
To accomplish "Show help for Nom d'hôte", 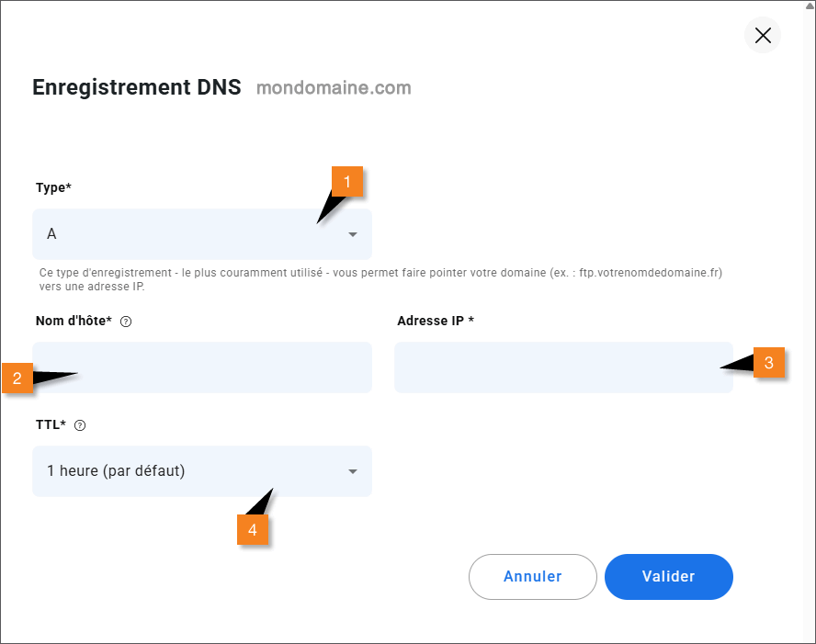I will 126,322.
